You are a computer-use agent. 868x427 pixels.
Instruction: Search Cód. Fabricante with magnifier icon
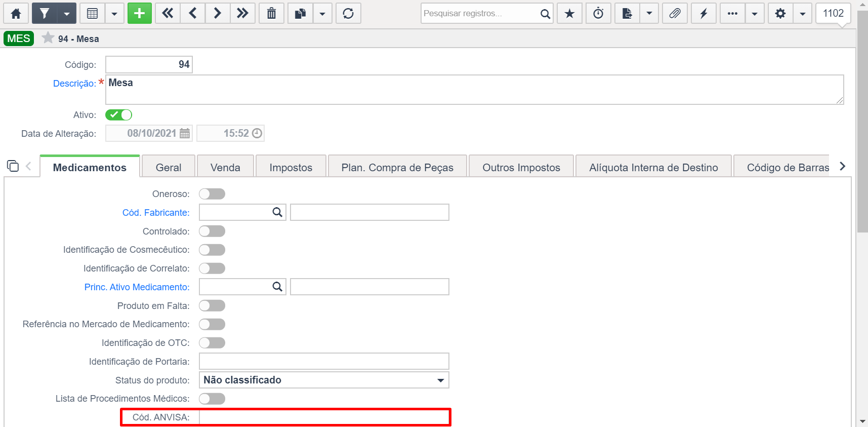tap(277, 212)
